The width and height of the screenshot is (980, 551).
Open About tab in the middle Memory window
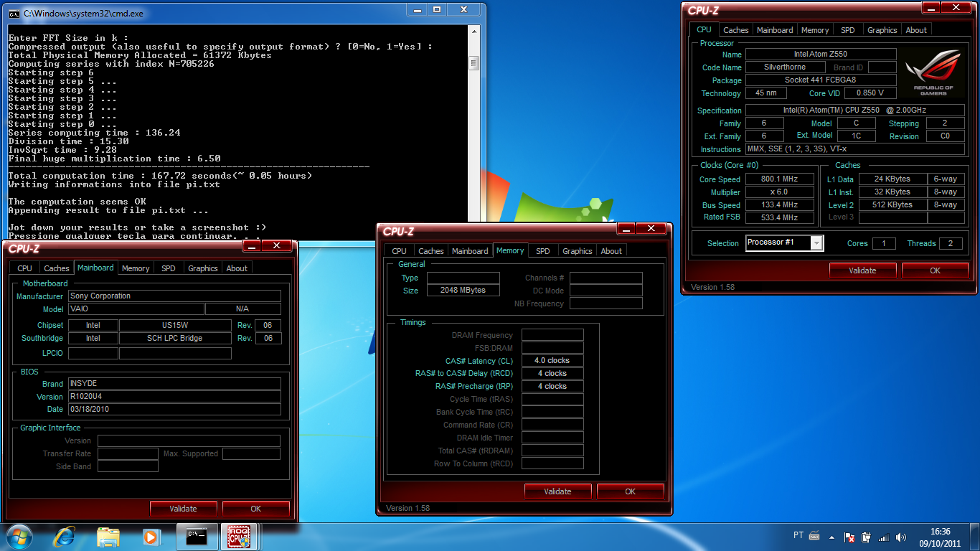(611, 251)
